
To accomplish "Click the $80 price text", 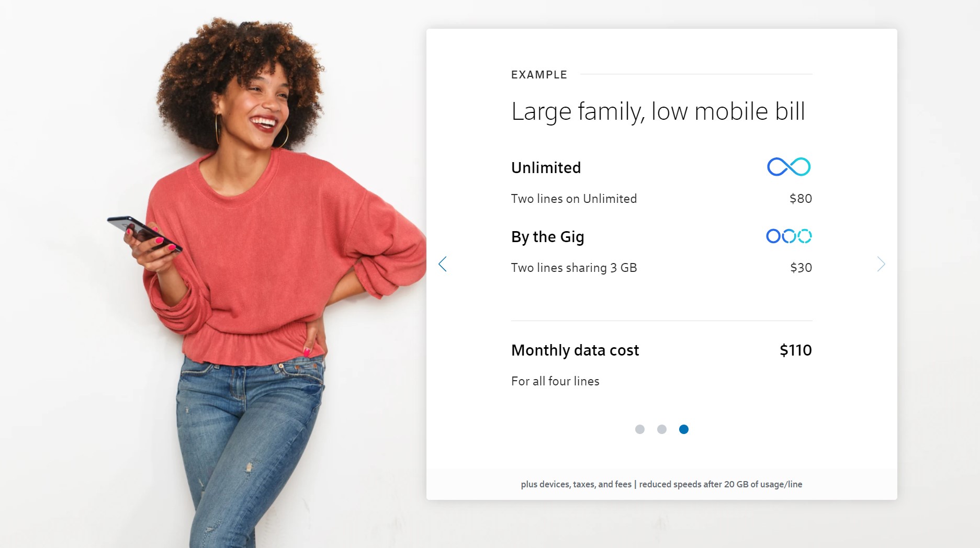I will (x=801, y=199).
